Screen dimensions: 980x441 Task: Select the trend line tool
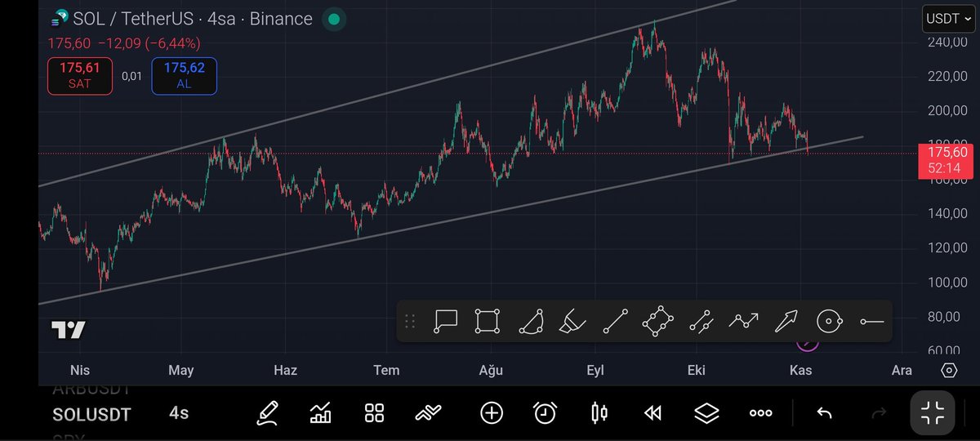(x=615, y=321)
